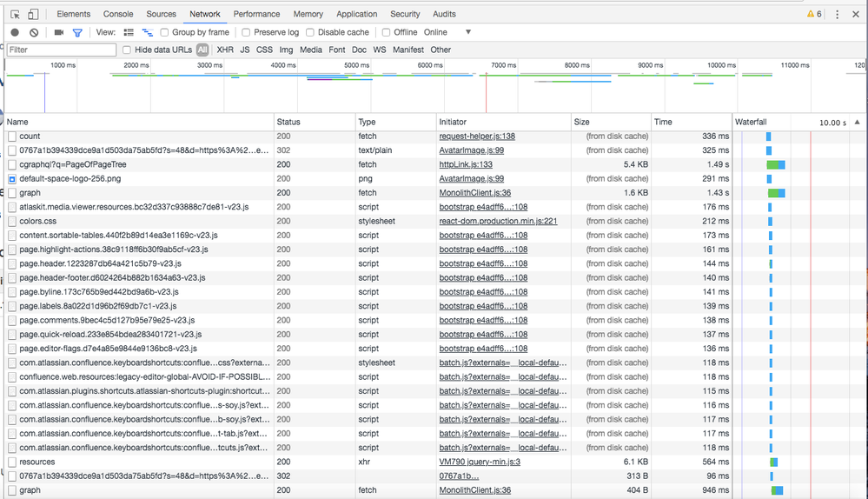
Task: Toggle the device toolbar icon
Action: click(33, 14)
